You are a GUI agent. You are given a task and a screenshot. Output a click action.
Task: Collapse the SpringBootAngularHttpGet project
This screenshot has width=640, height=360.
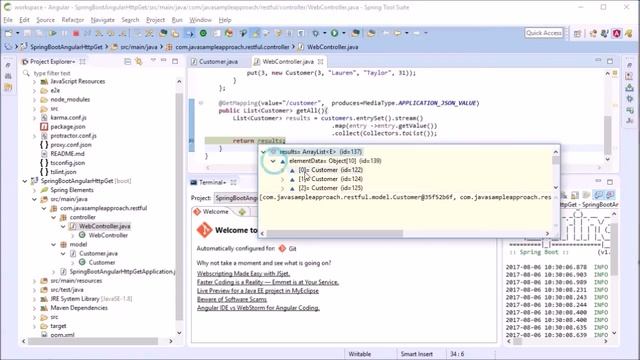click(25, 181)
